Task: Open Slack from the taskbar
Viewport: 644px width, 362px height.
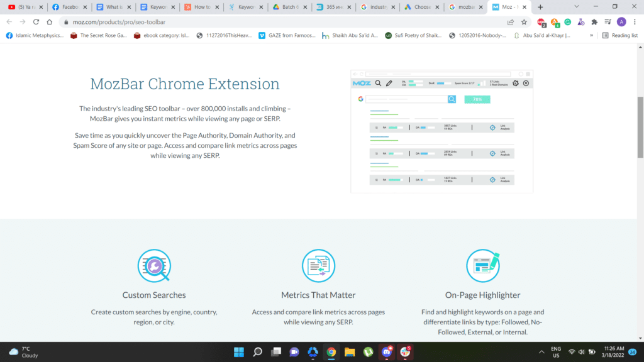Action: pos(405,352)
